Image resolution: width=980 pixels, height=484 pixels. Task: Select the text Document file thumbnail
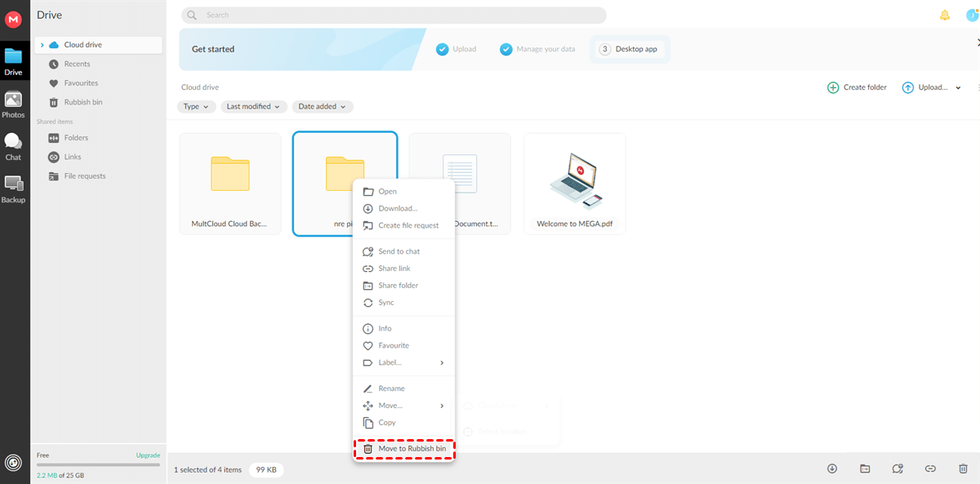(x=460, y=174)
